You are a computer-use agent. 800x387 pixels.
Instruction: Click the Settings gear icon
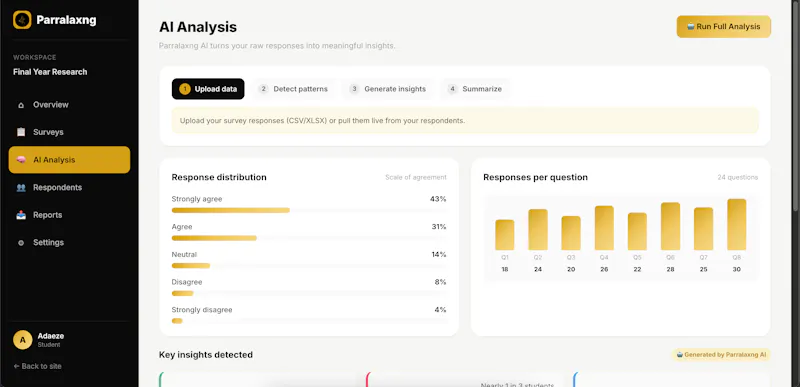pyautogui.click(x=21, y=243)
